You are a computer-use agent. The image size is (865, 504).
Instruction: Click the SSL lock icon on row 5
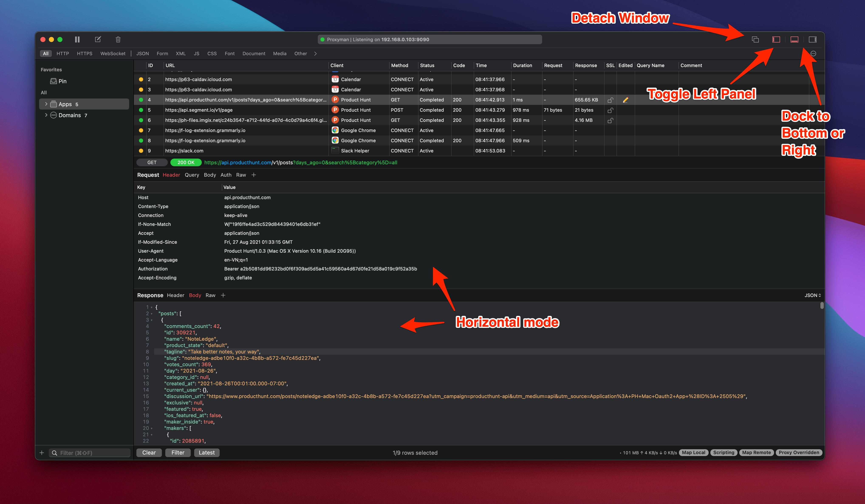tap(610, 110)
